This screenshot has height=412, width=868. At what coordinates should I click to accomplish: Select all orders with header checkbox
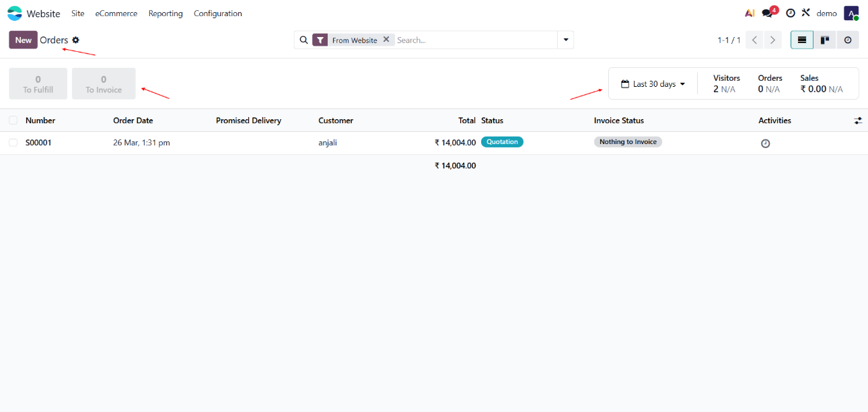coord(13,121)
